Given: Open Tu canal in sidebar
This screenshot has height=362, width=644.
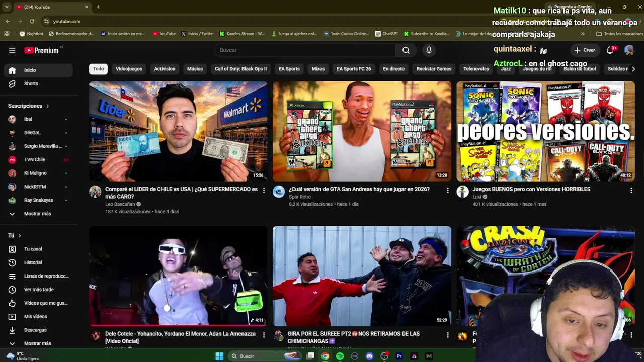Looking at the screenshot, I should 39,249.
